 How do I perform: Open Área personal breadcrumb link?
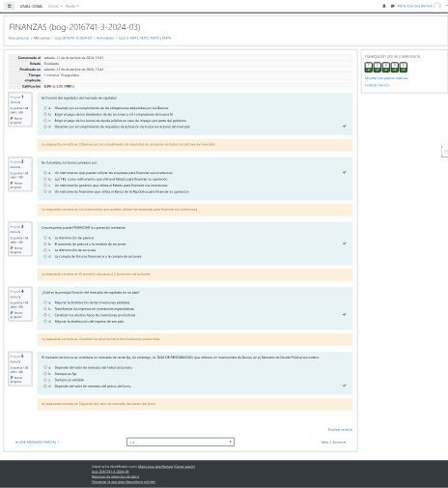18,38
